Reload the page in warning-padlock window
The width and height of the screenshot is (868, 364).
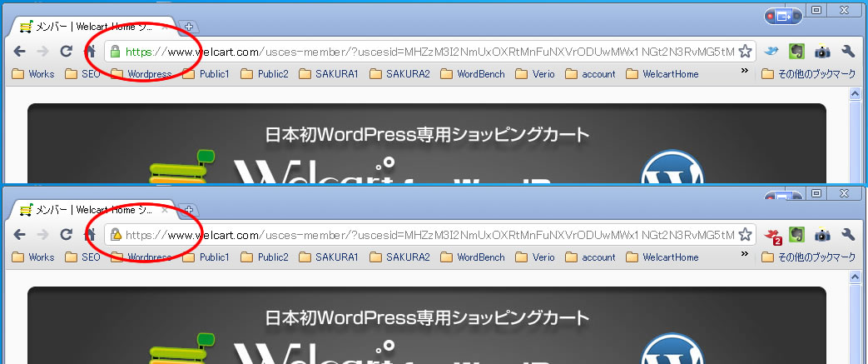67,235
